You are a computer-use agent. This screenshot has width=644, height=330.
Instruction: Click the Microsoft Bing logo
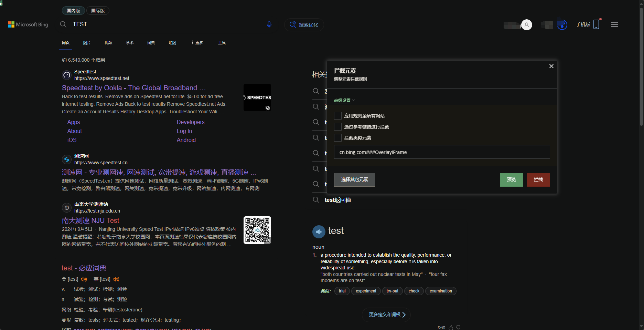[x=28, y=24]
